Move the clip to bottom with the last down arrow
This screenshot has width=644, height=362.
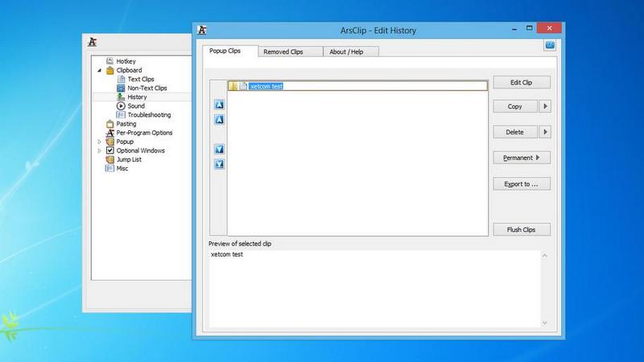[219, 164]
